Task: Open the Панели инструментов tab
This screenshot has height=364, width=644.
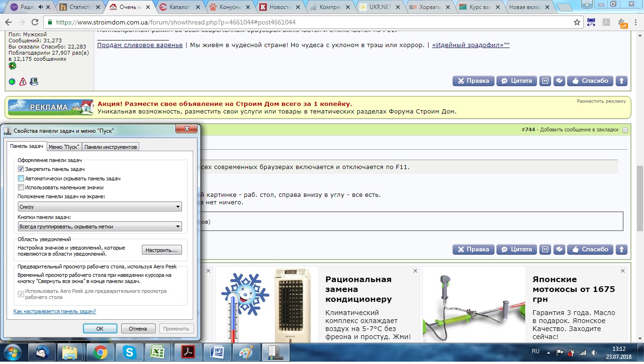Action: [110, 146]
